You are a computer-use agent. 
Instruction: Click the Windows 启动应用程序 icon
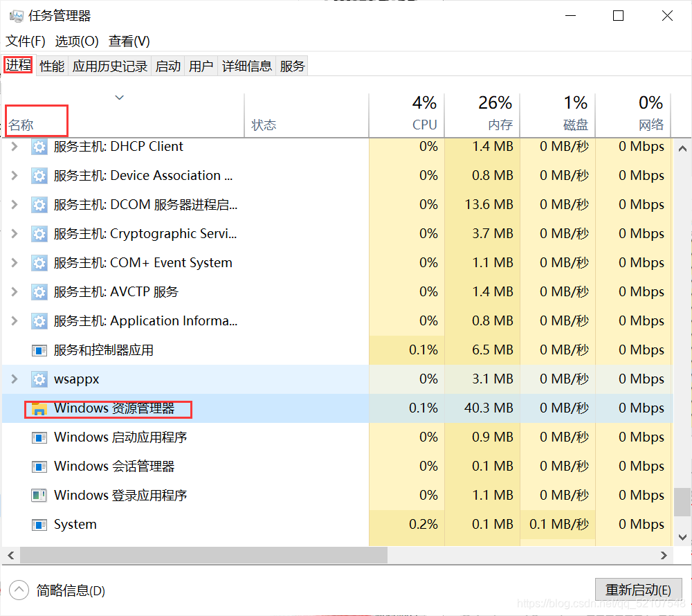[x=39, y=437]
